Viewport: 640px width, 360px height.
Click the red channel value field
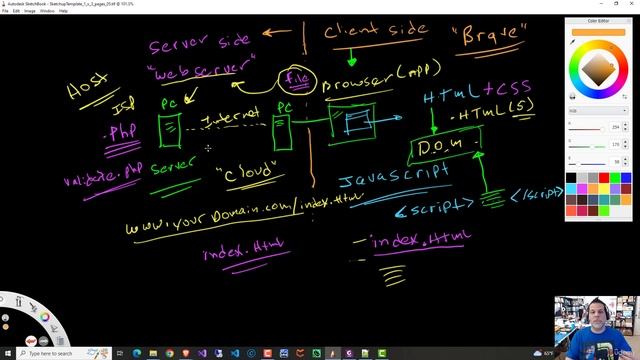(615, 127)
